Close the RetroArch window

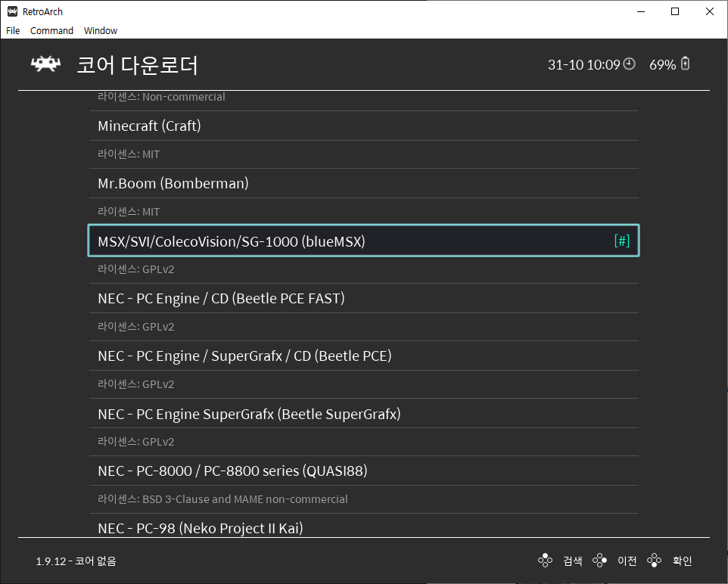coord(709,11)
